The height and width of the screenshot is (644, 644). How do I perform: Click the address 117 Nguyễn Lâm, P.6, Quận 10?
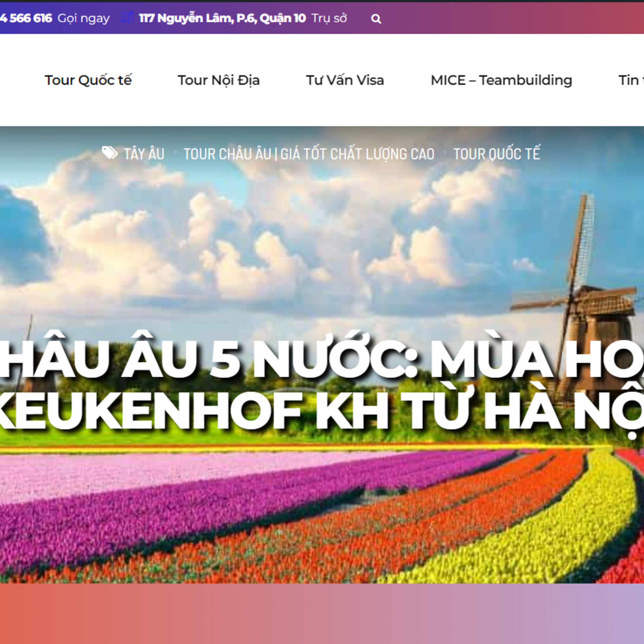coord(222,18)
